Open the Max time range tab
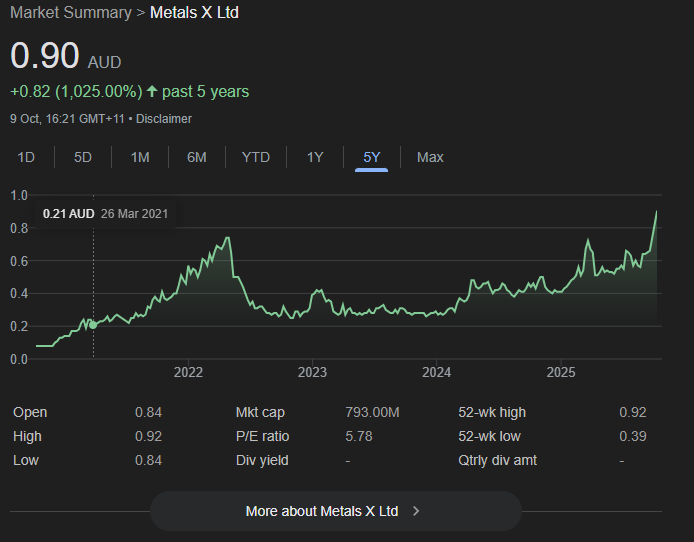 (430, 158)
